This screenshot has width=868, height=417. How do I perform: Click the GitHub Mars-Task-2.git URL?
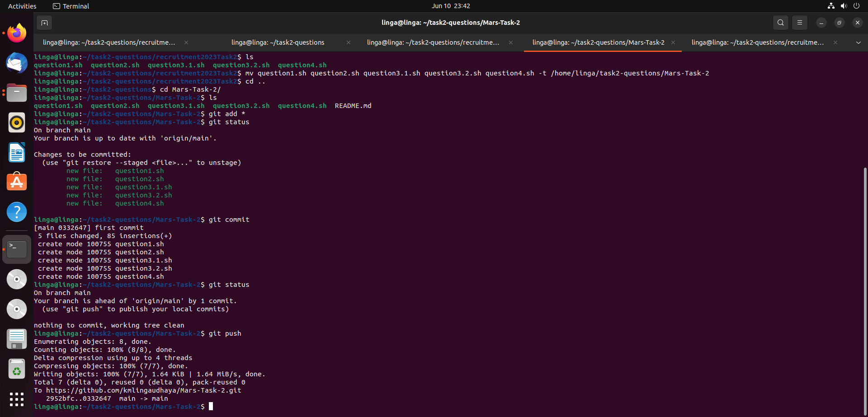pos(144,390)
